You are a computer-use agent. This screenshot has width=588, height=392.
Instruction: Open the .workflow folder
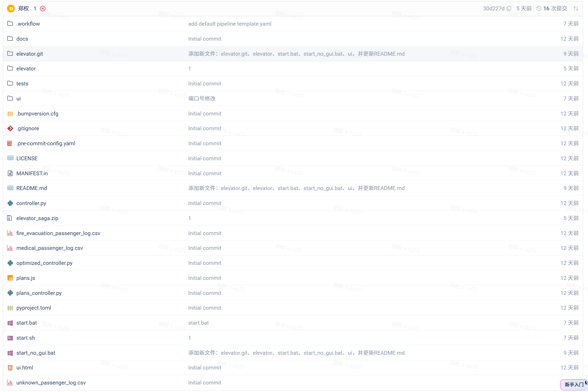pos(28,24)
